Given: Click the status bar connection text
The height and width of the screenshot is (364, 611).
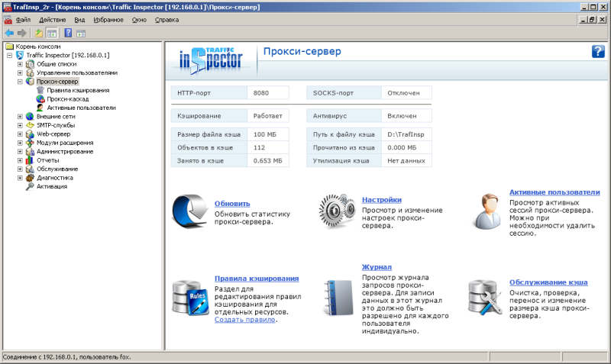Looking at the screenshot, I should coord(66,357).
